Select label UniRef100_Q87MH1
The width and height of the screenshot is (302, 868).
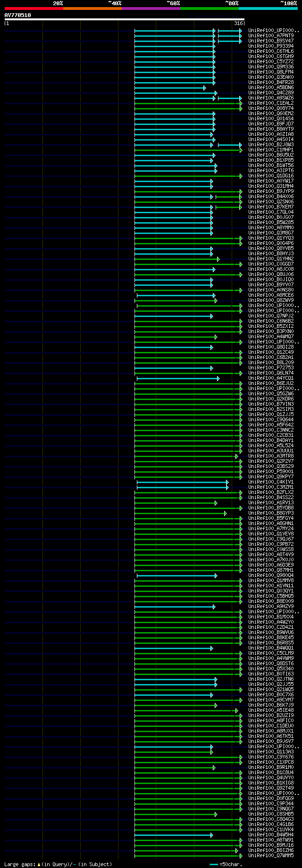tap(271, 570)
